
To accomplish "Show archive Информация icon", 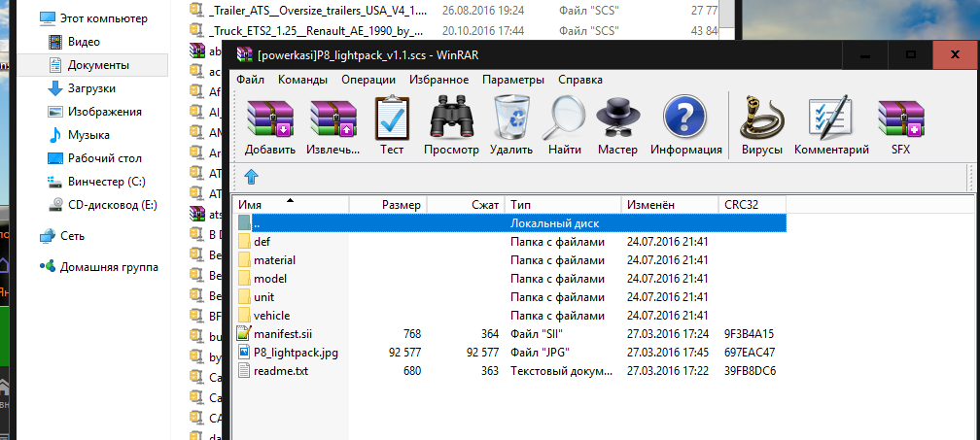I will (685, 118).
